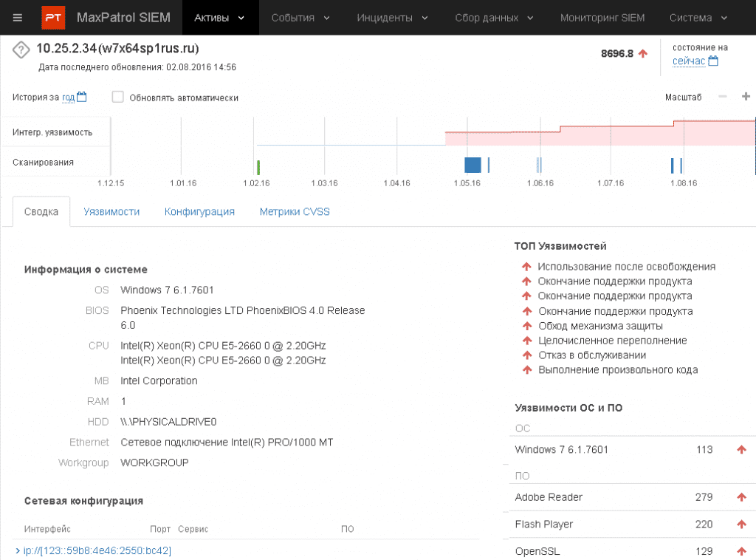
Task: Click the 'сейчас' state link
Action: click(689, 61)
